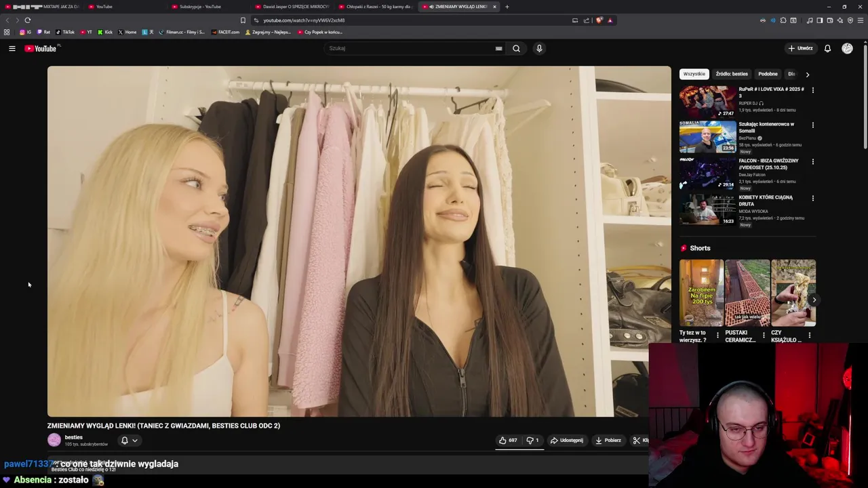Open the RuPeR I LOVE VIXA thumbnail
The height and width of the screenshot is (488, 868).
pyautogui.click(x=708, y=101)
